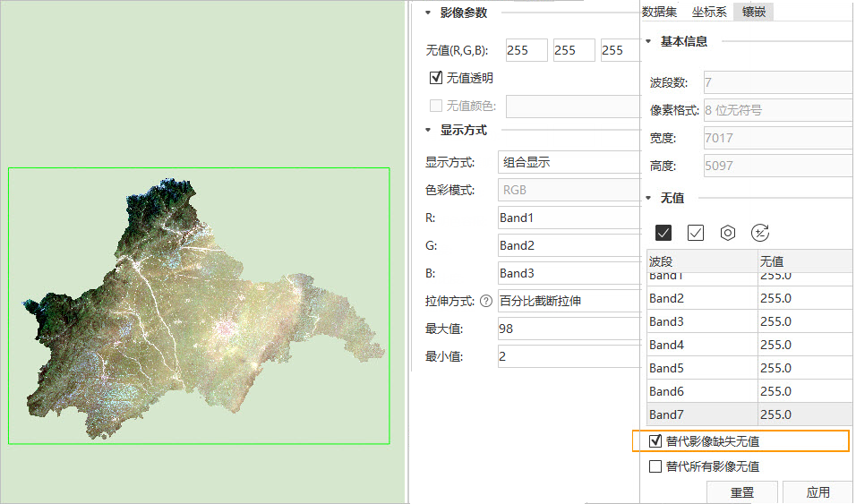856x504 pixels.
Task: Collapse the 基本信息 section
Action: [x=648, y=41]
